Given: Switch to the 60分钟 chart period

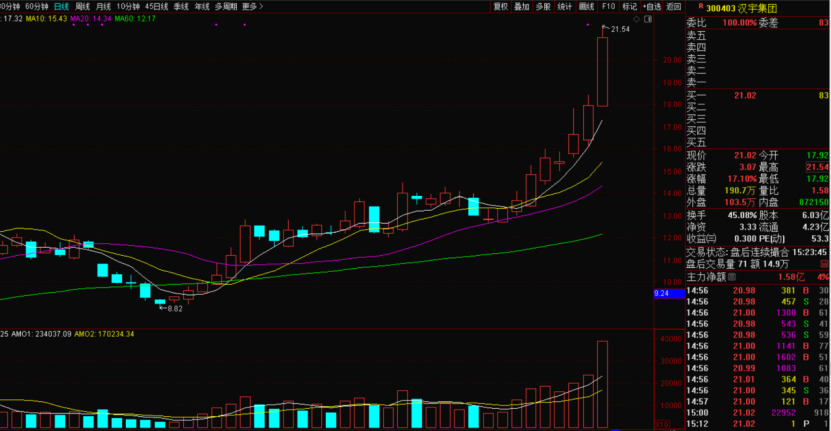Looking at the screenshot, I should pyautogui.click(x=37, y=6).
